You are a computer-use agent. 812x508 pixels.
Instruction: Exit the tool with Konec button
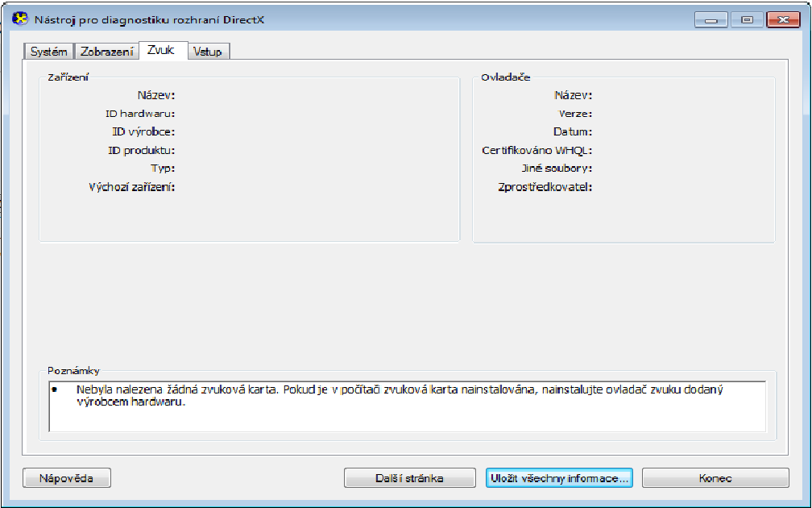(715, 478)
